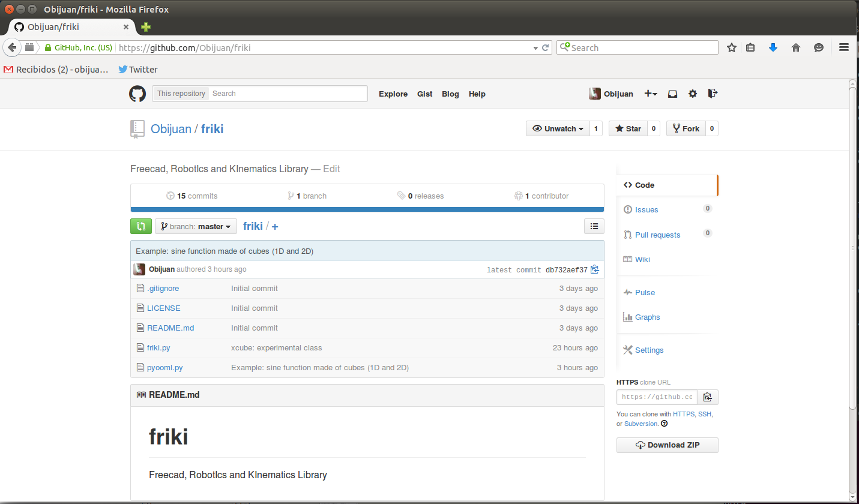The width and height of the screenshot is (859, 504).
Task: Open Firefox downloads arrow icon
Action: pos(773,47)
